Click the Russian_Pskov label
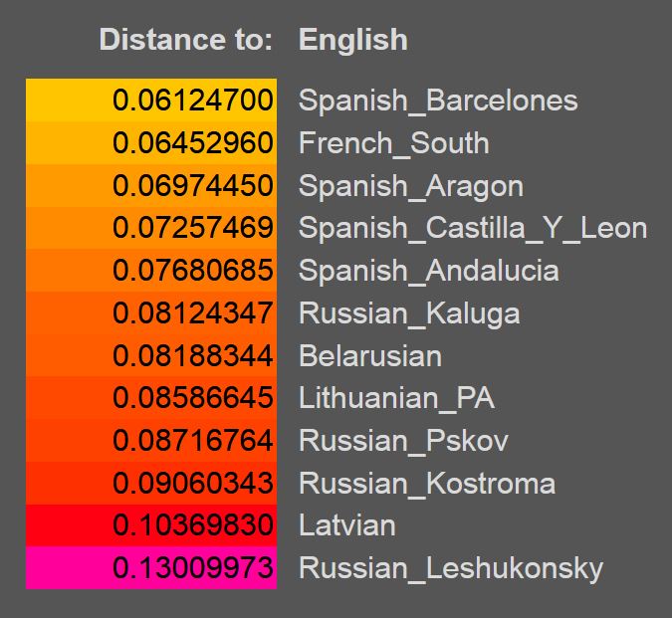Viewport: 672px width, 618px height. [403, 441]
